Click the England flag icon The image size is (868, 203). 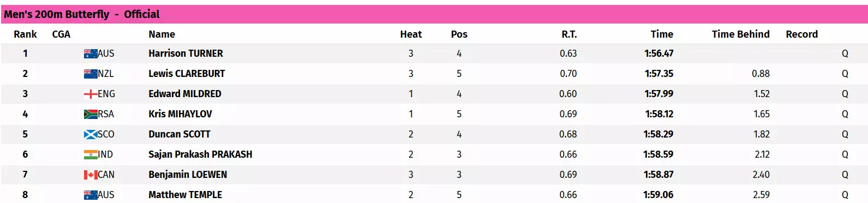pos(91,94)
